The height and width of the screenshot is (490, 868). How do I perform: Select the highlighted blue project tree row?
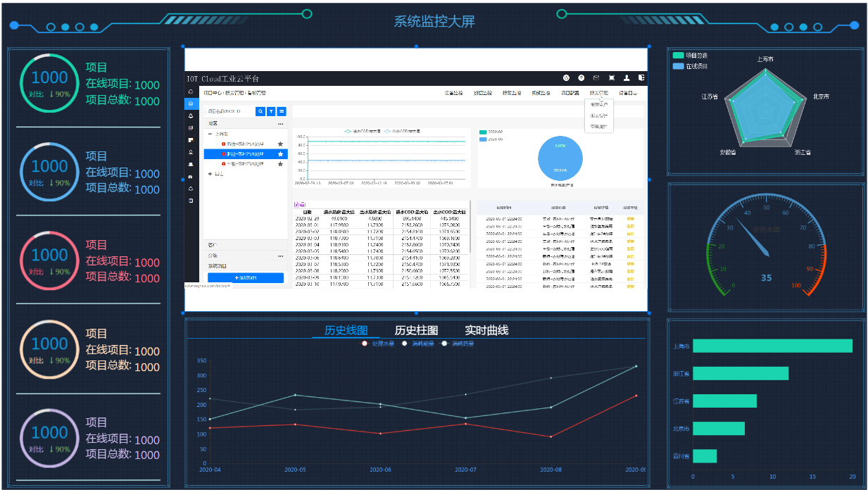[x=245, y=153]
